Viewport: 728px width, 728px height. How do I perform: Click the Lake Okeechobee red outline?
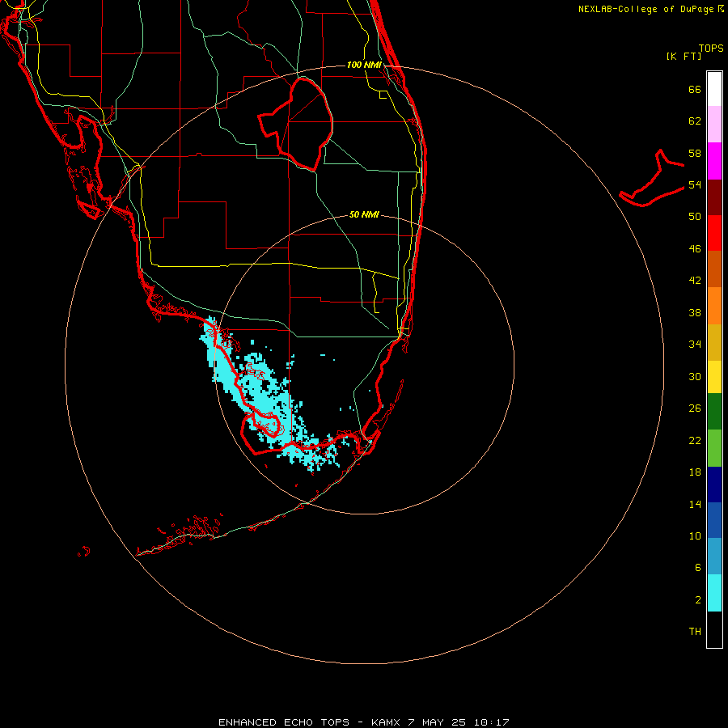point(296,124)
